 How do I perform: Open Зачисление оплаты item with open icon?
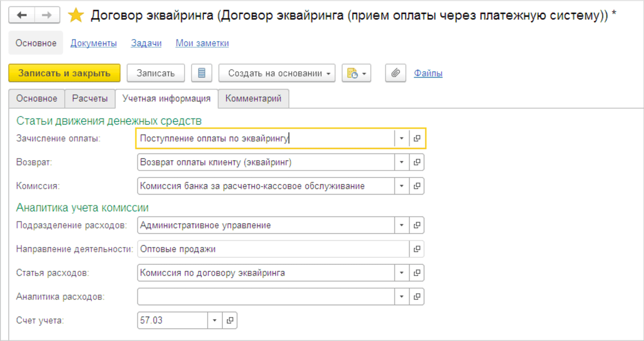(x=417, y=138)
